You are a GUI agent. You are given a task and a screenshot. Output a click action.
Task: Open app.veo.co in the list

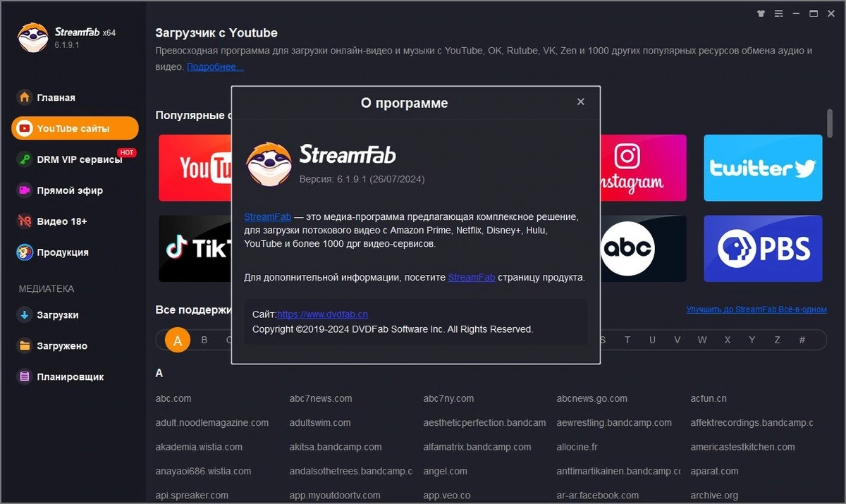pyautogui.click(x=446, y=496)
